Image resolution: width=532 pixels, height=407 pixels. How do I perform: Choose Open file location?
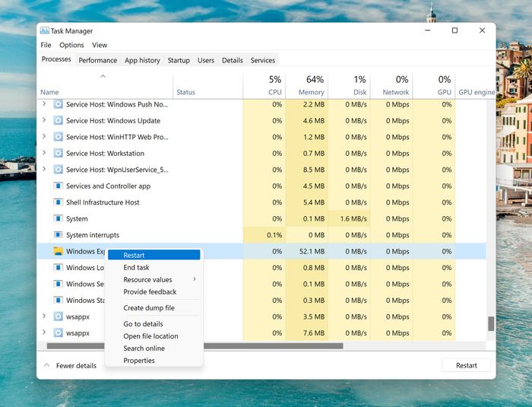[154, 336]
